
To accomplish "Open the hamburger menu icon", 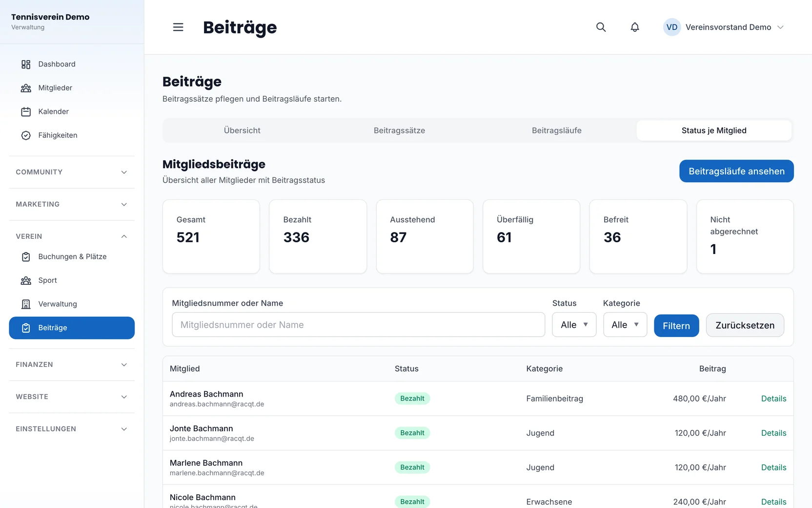I will (178, 27).
